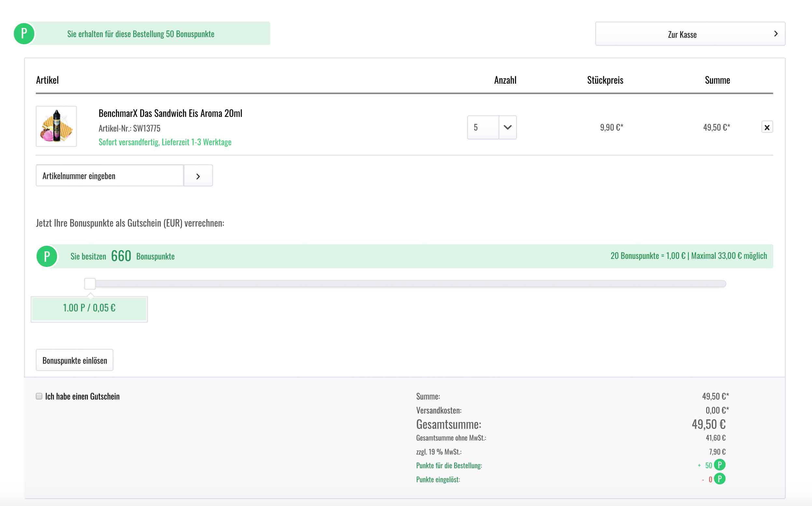Click the arrow button next to the Artikelnummer field
The height and width of the screenshot is (506, 812).
click(198, 176)
